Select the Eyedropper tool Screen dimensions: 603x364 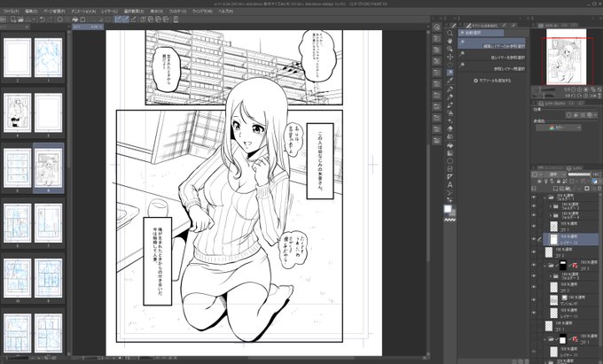click(x=450, y=81)
